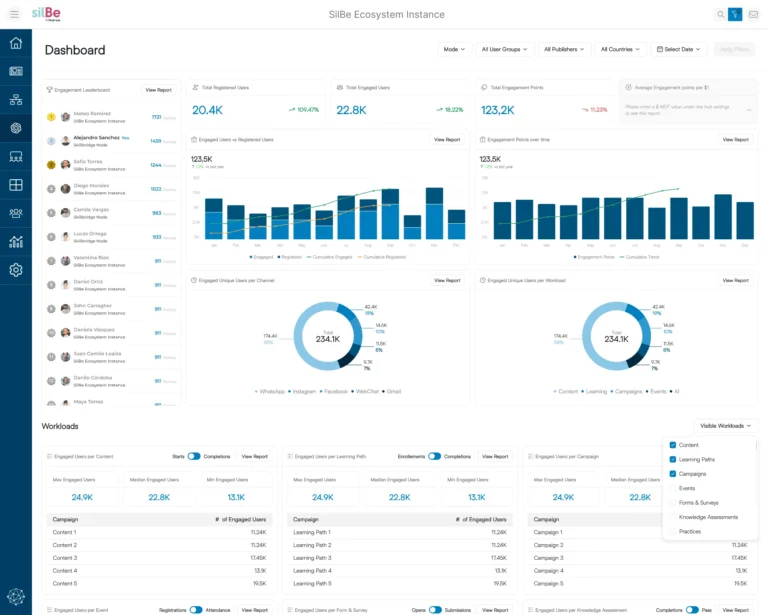Open the hierarchy network sidebar icon
Screen dimensions: 768x615
click(16, 100)
